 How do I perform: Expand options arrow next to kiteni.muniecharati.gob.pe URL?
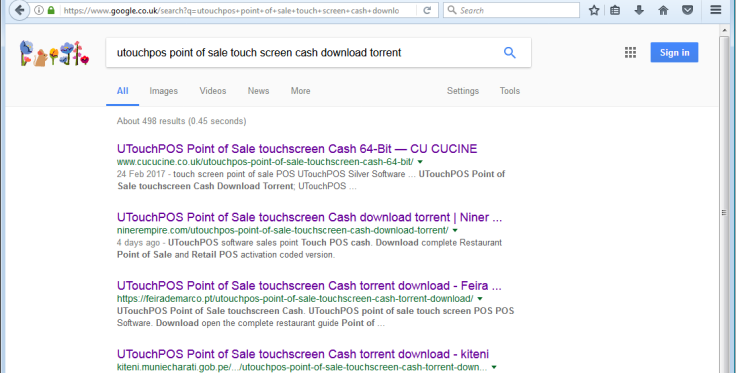494,367
